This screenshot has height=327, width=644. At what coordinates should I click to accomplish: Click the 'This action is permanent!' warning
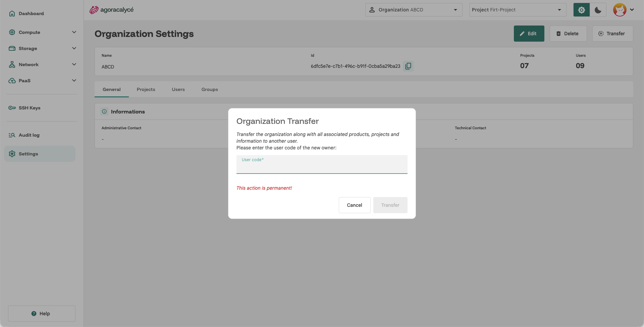point(264,188)
